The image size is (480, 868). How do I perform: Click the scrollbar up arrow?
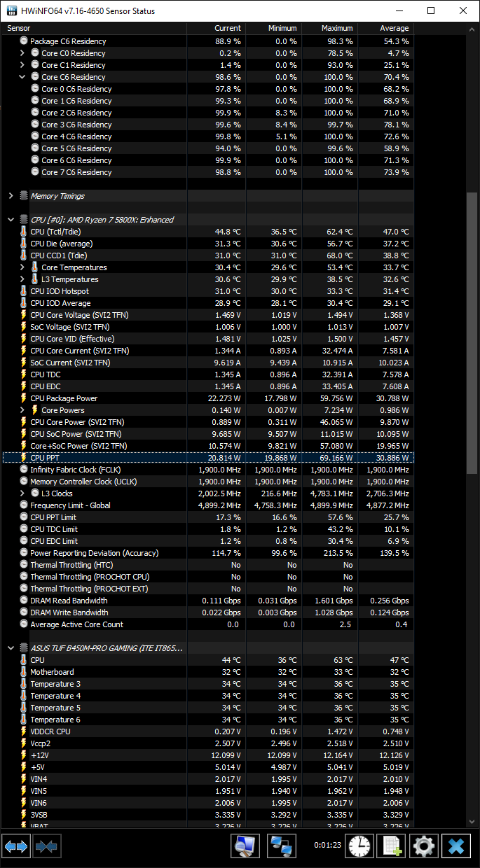(472, 29)
